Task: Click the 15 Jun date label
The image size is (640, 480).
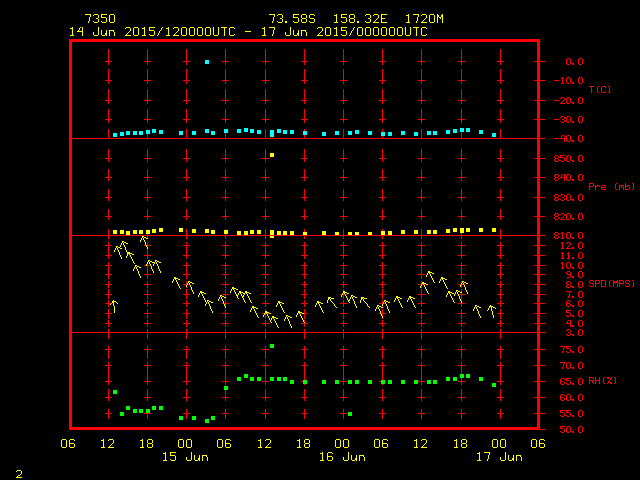Action: coord(185,457)
